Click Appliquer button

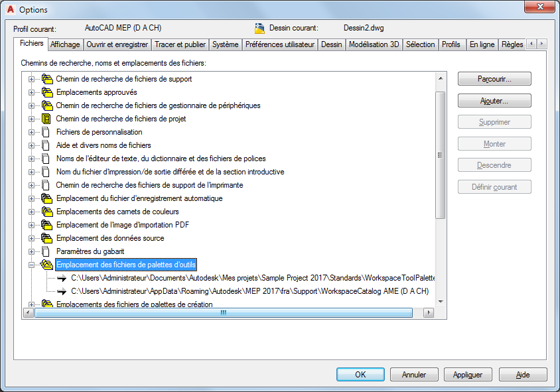[x=468, y=375]
